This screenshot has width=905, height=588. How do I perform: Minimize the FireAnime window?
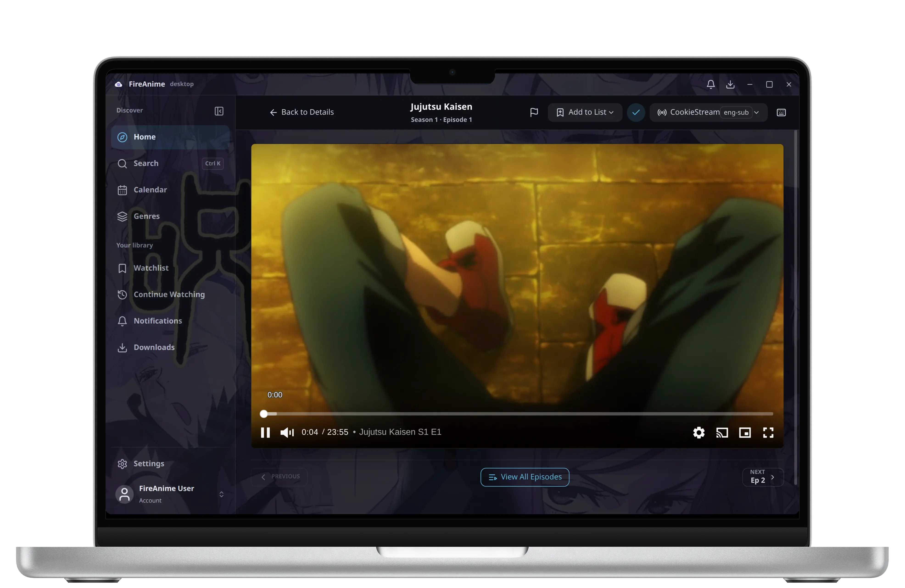point(749,84)
